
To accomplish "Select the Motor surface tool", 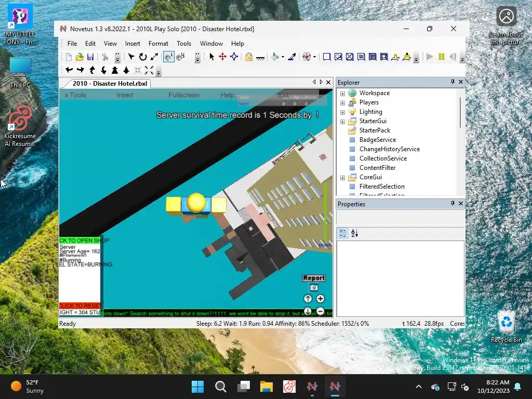I will pos(407,57).
